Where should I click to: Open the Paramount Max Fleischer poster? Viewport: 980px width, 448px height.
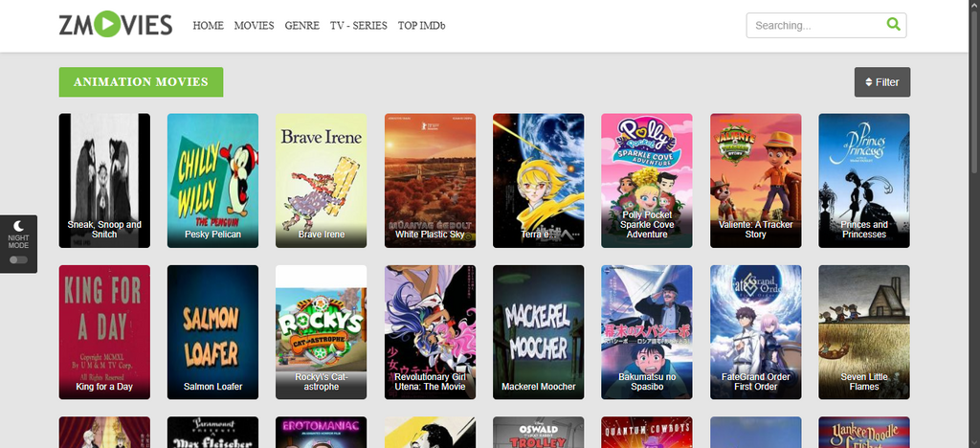coord(212,433)
